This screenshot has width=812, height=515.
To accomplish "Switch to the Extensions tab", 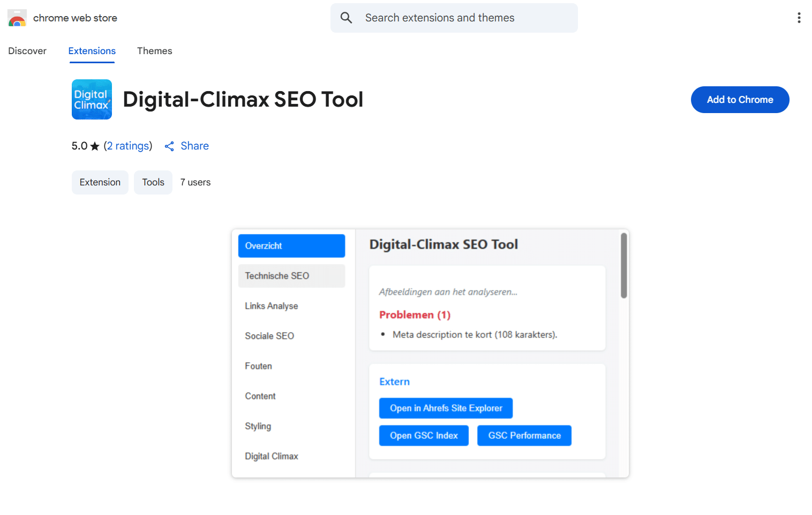I will pyautogui.click(x=92, y=51).
